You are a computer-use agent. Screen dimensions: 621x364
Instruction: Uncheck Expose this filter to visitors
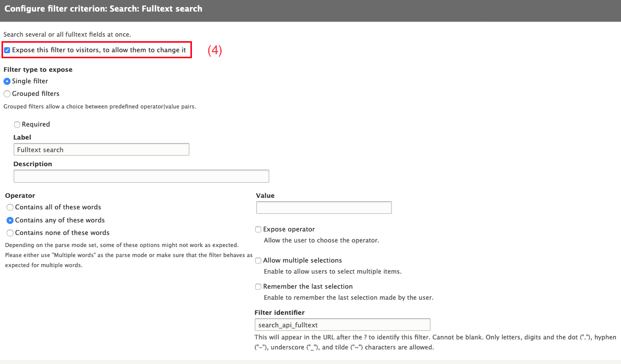click(7, 50)
